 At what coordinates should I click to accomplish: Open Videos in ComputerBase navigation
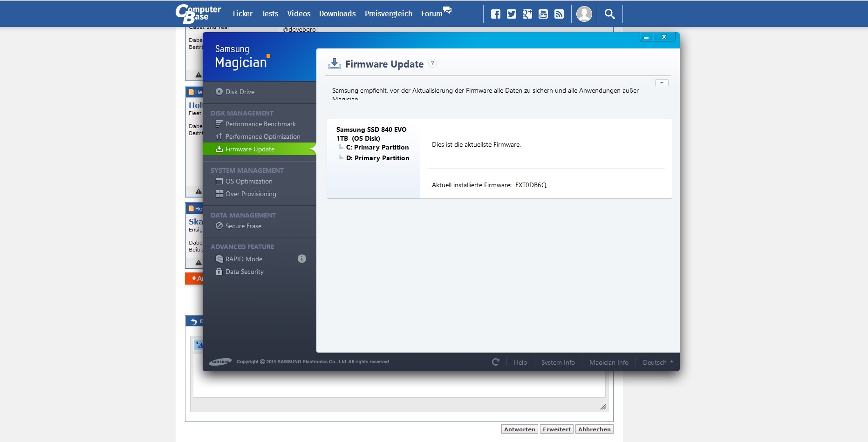click(299, 14)
